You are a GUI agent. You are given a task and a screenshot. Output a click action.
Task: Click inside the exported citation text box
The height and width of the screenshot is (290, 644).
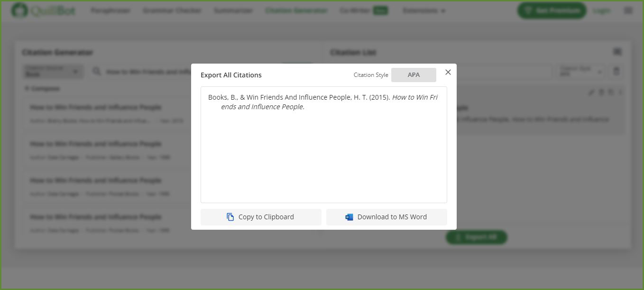[324, 145]
